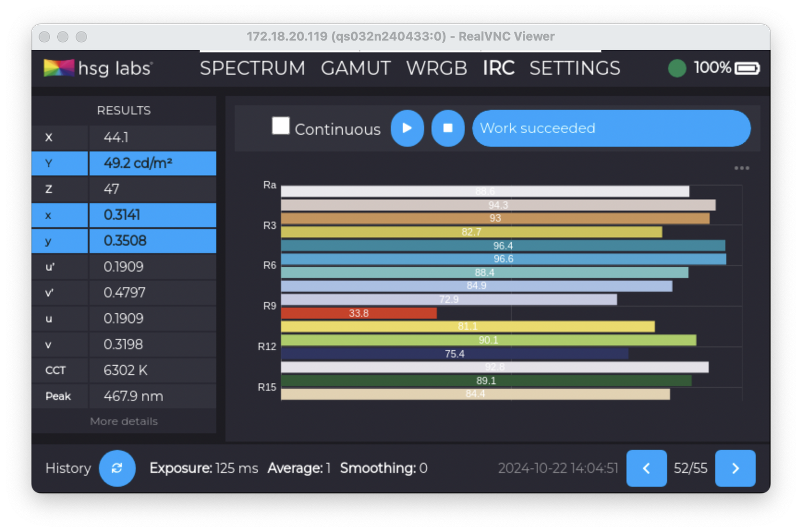
Task: Click the battery indicator icon
Action: (747, 68)
